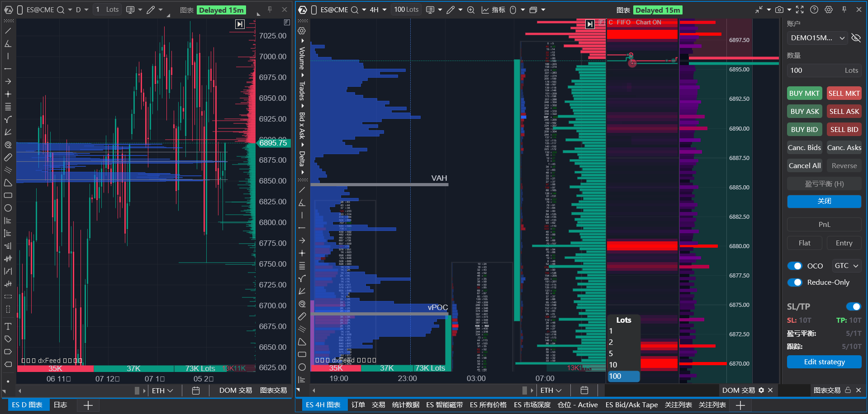The image size is (868, 414).
Task: Click the 4H chart horizontal scrollbar thumb
Action: 525,390
